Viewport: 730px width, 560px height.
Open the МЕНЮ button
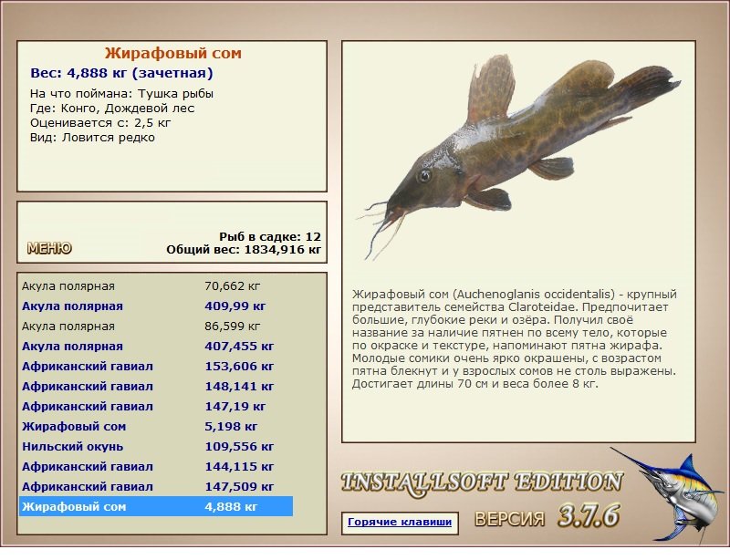(49, 248)
